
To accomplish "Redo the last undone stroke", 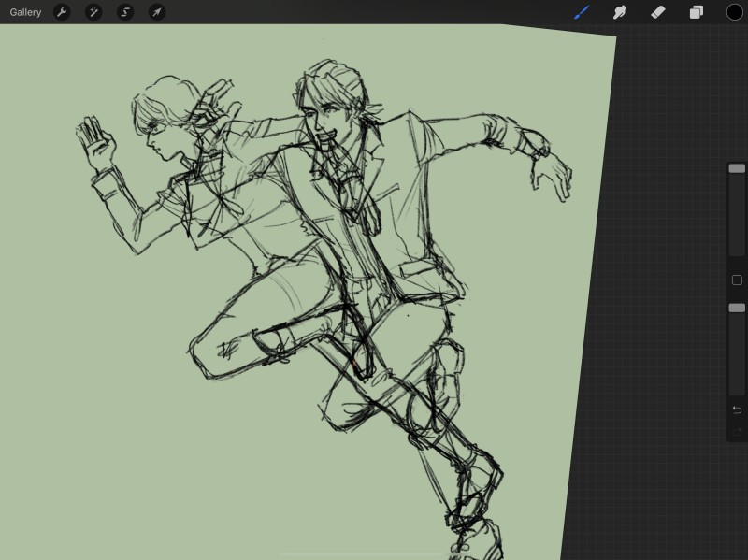I will click(737, 432).
